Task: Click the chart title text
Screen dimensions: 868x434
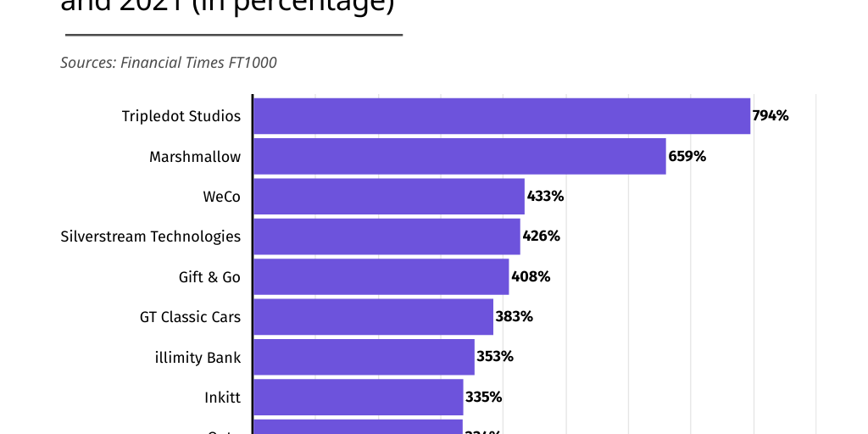Action: point(228,7)
